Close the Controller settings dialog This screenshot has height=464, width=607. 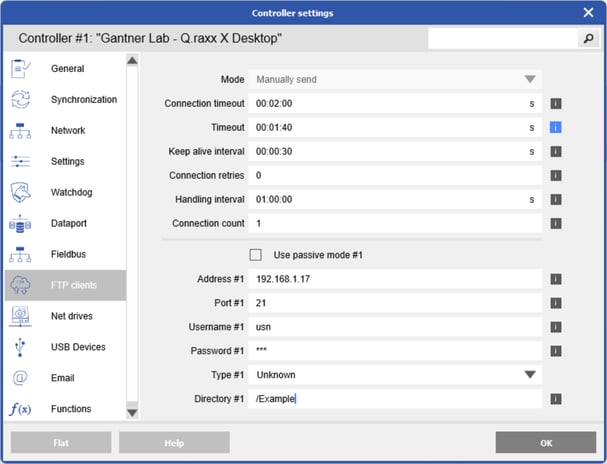pyautogui.click(x=588, y=13)
